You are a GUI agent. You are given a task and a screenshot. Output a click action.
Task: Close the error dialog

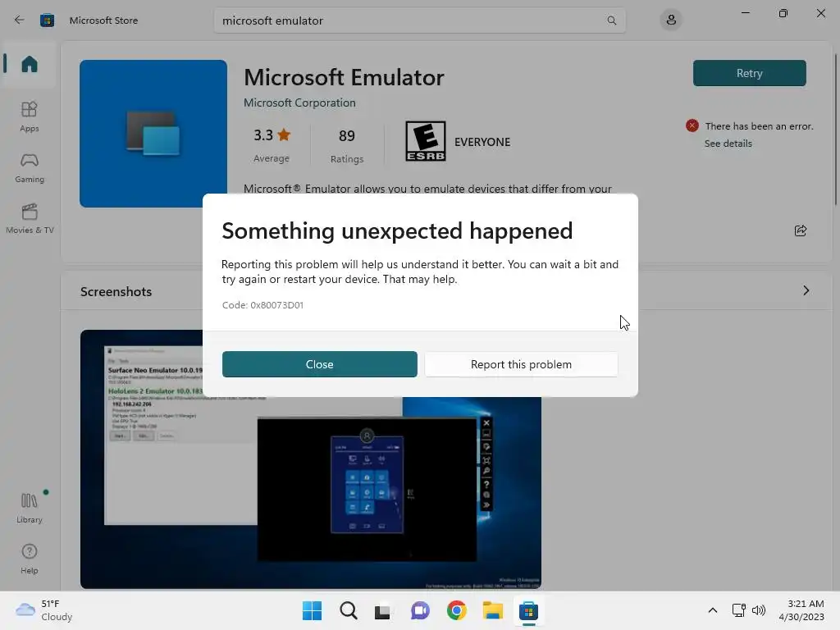pyautogui.click(x=319, y=364)
